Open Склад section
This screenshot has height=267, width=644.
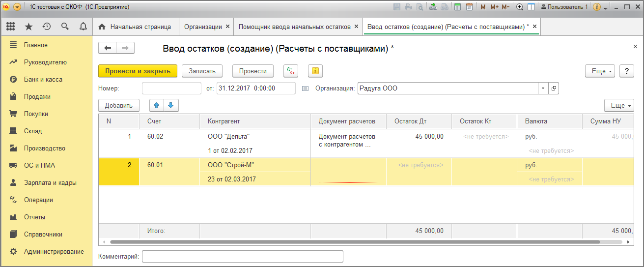tap(46, 131)
